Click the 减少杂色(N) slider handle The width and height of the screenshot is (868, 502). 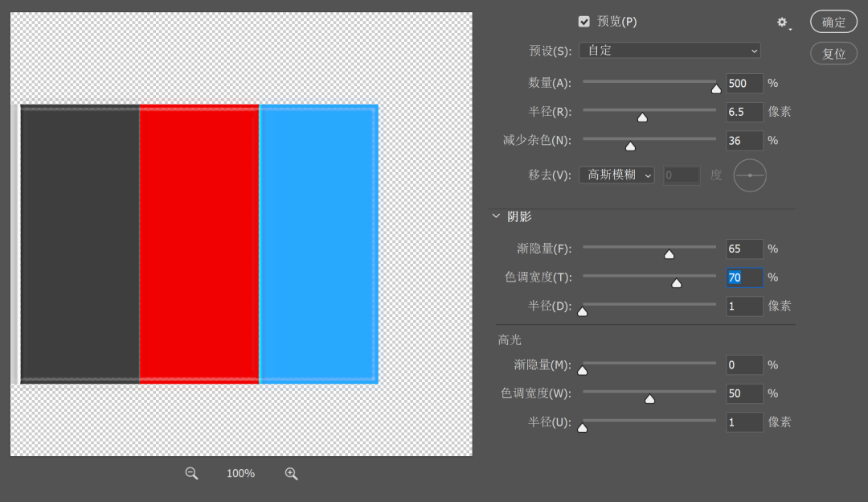(x=630, y=146)
